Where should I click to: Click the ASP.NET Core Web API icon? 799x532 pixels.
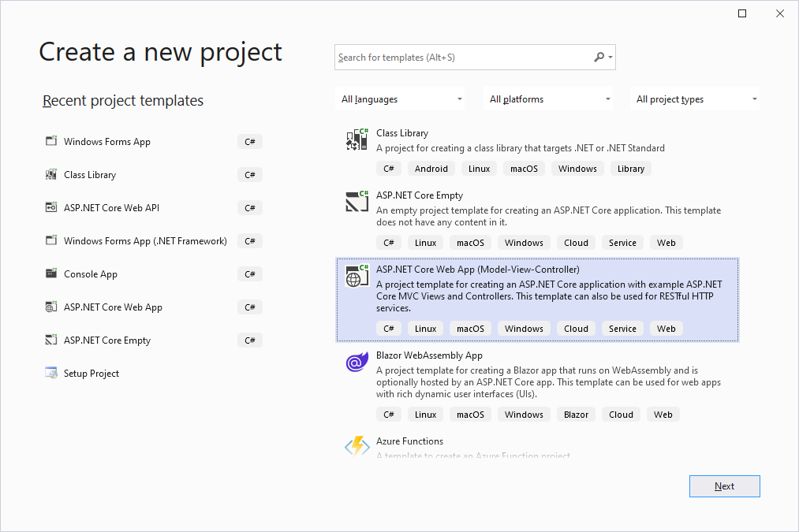click(51, 207)
